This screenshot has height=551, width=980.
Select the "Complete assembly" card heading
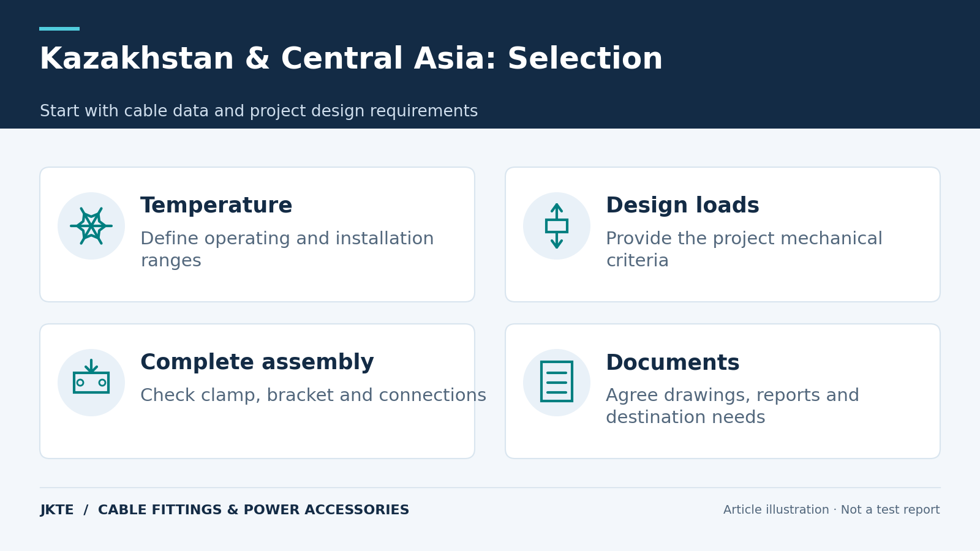257,362
